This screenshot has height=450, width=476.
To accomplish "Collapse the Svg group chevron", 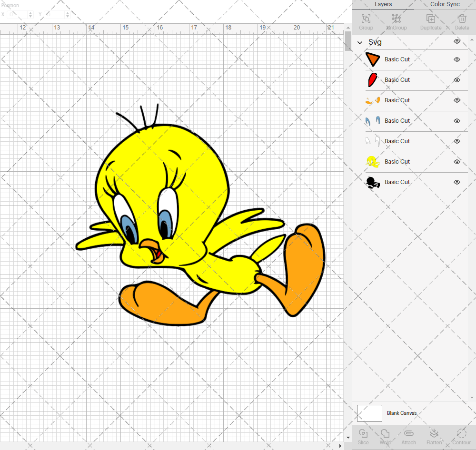I will (360, 42).
